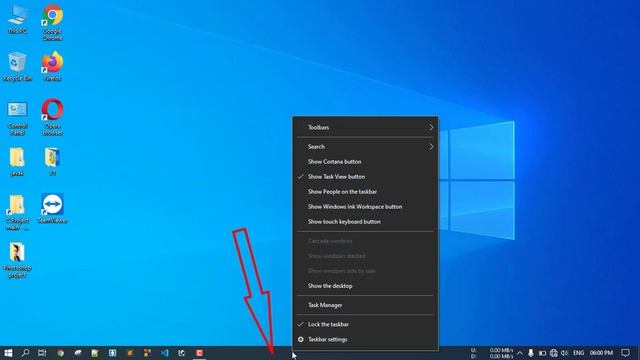Viewport: 640px width, 360px height.
Task: Enable Show People on the taskbar
Action: click(x=365, y=192)
